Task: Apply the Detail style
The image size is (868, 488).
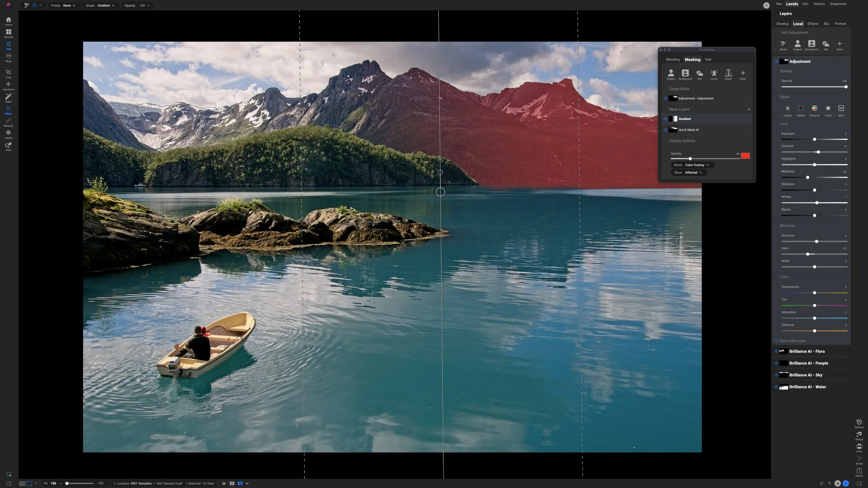Action: click(828, 111)
